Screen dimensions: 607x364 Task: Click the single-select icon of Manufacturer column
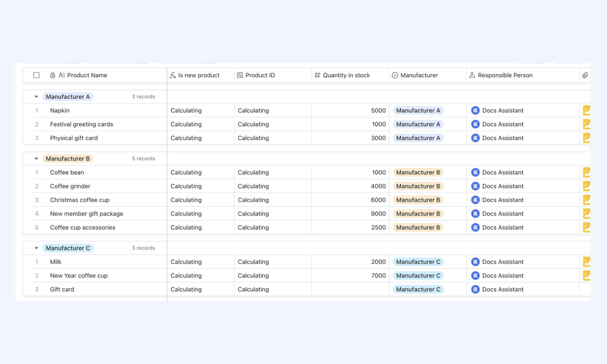coord(395,75)
